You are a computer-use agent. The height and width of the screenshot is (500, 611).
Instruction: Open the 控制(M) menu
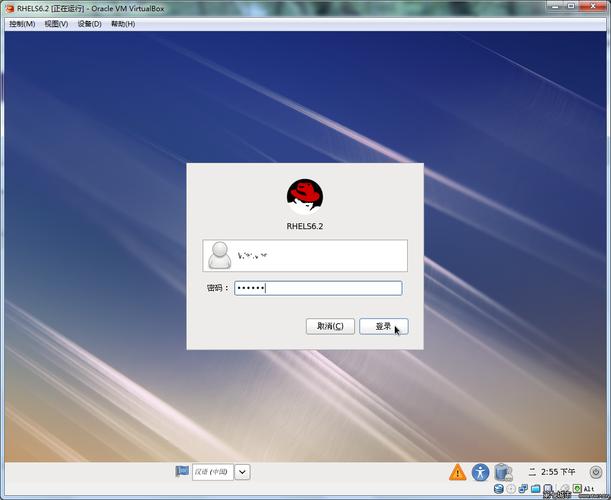tap(21, 23)
